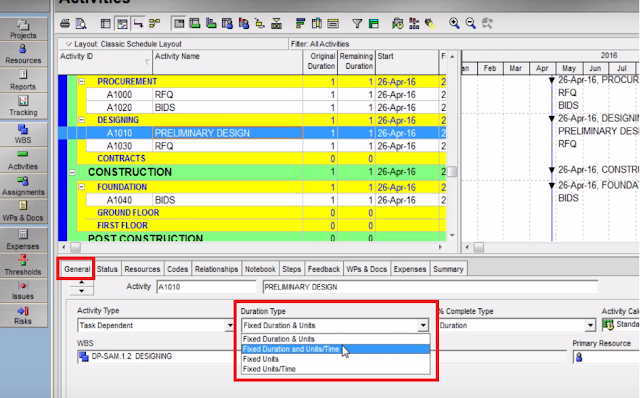
Task: Open Risks in the left sidebar
Action: (x=23, y=316)
